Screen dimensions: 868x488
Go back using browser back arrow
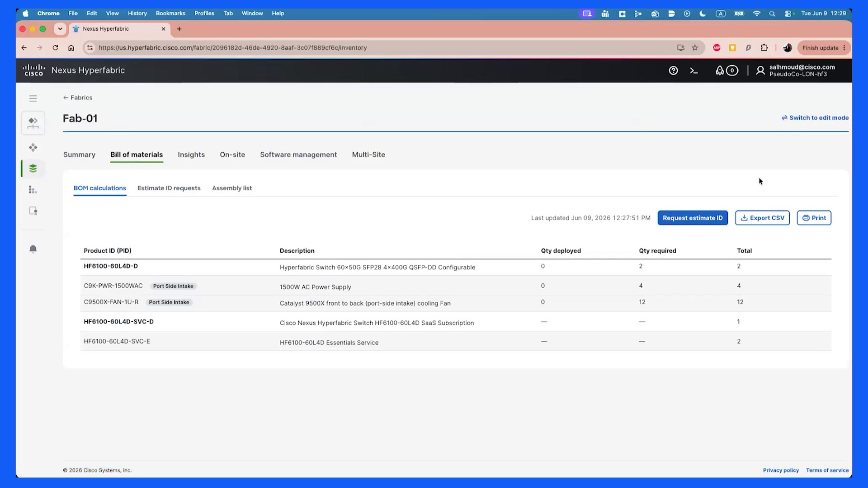pos(24,48)
